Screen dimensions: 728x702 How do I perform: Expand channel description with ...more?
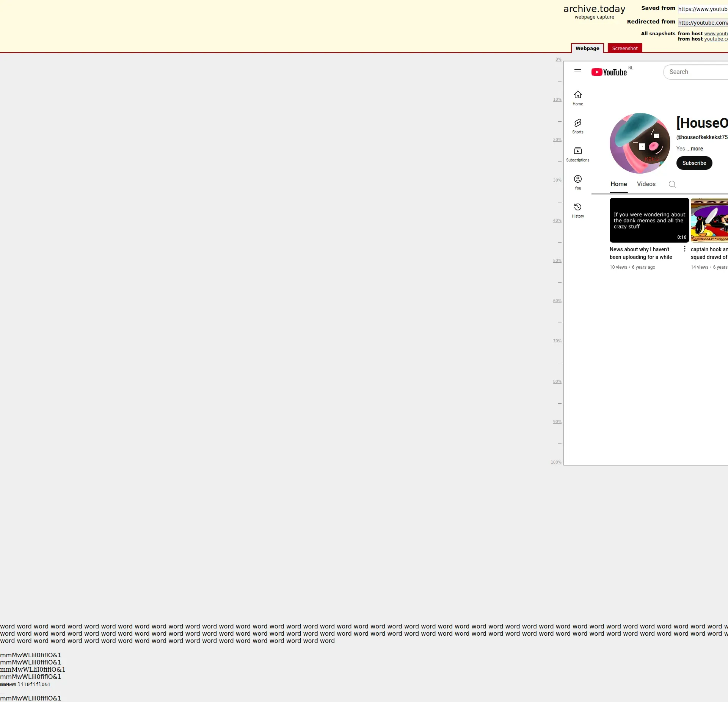click(695, 149)
